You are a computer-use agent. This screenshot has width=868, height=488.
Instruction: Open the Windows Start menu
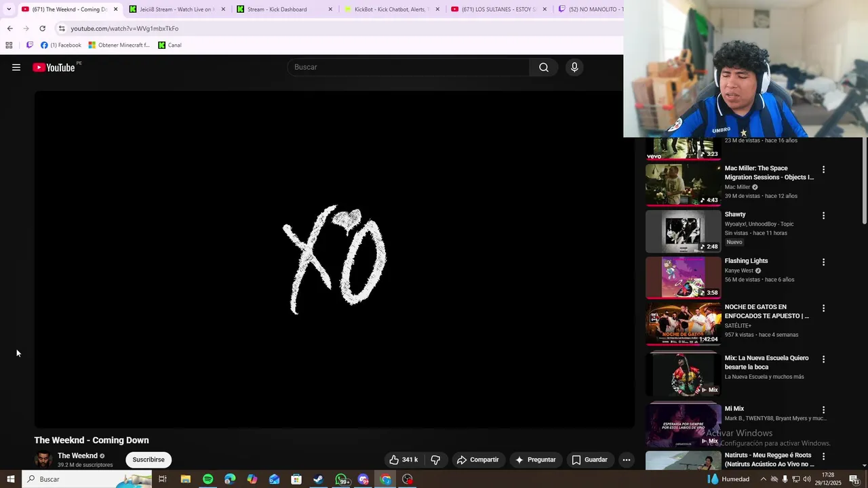(10, 479)
